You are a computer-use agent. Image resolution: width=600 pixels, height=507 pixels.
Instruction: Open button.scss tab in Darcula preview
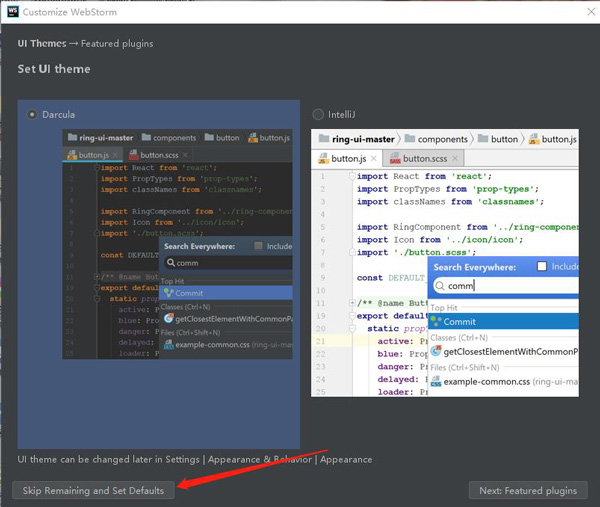pos(159,155)
